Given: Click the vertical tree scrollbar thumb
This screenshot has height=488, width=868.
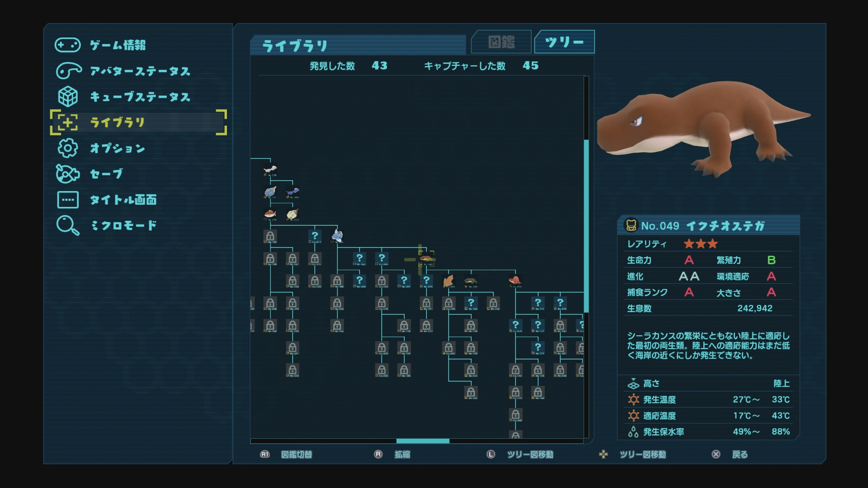Looking at the screenshot, I should click(x=586, y=226).
